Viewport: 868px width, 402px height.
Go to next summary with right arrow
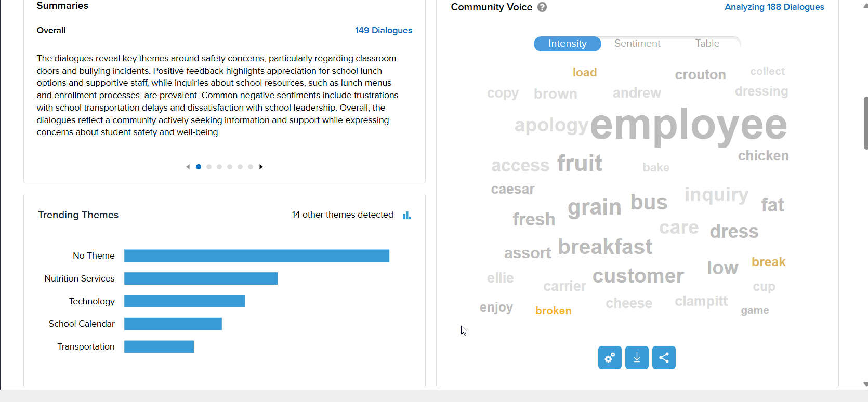261,167
